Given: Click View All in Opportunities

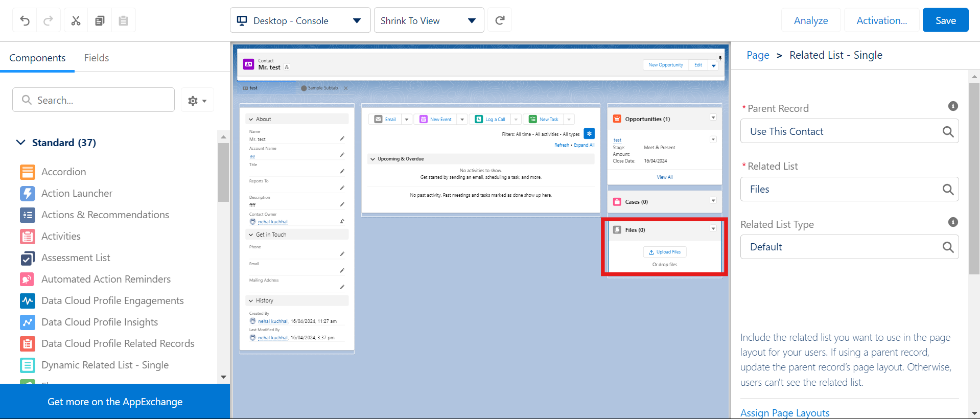Looking at the screenshot, I should click(664, 177).
